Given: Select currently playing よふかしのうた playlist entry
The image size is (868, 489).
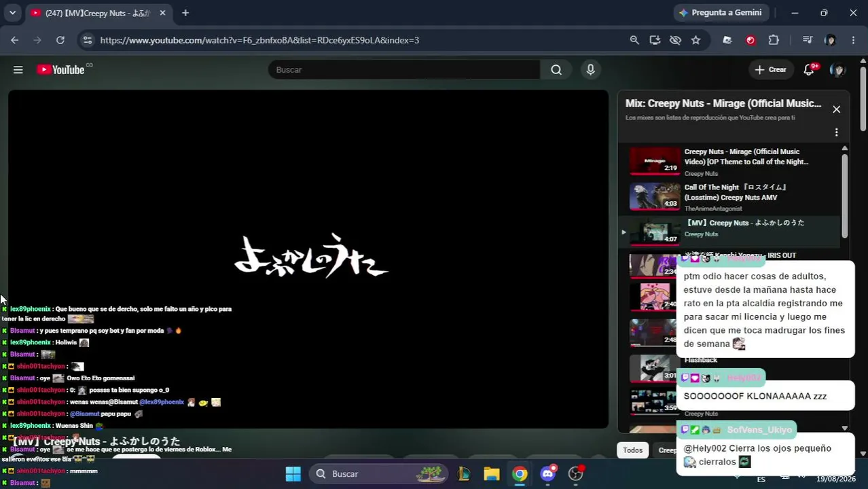Looking at the screenshot, I should point(730,232).
